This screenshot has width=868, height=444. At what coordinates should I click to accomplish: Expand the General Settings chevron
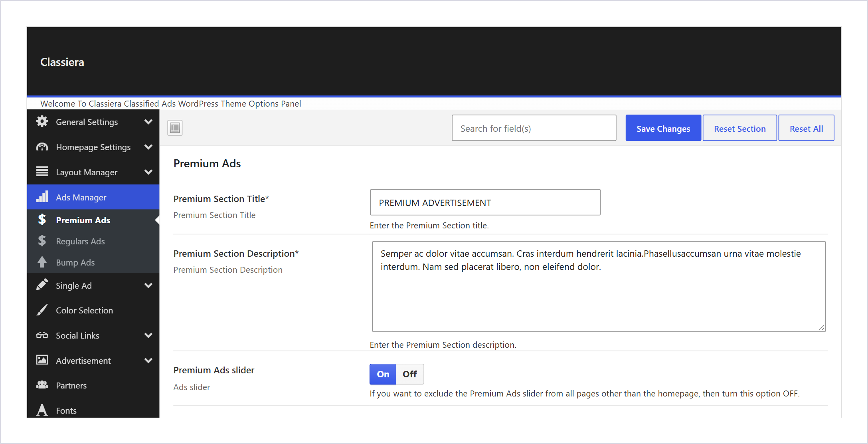[148, 122]
